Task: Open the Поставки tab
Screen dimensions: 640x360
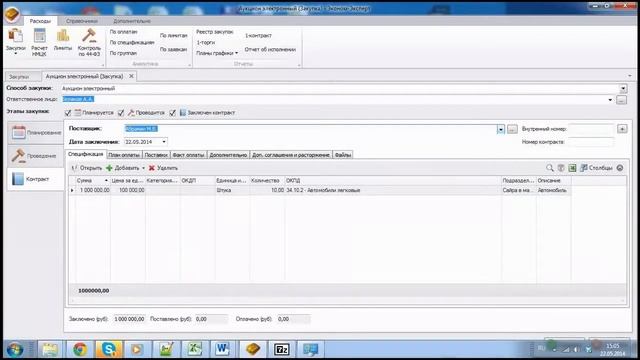Action: tap(156, 155)
